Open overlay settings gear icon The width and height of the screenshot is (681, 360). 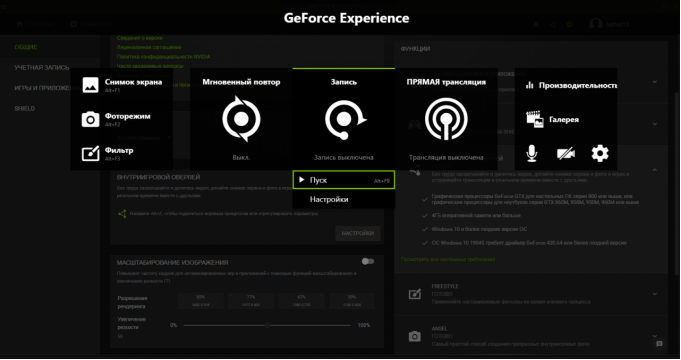point(600,153)
